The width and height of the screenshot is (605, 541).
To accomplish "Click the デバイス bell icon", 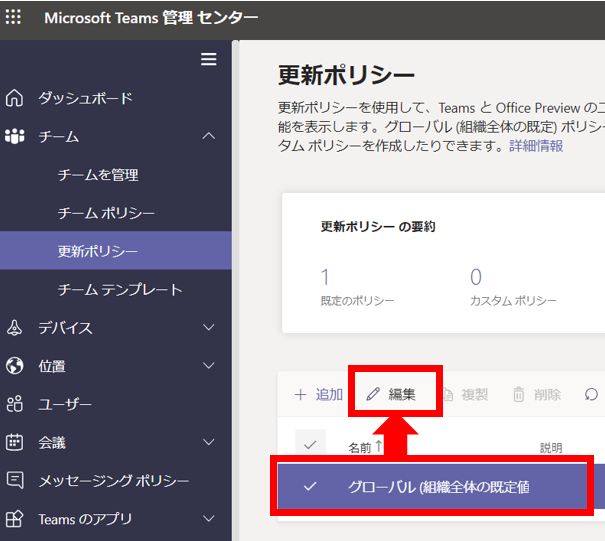I will (14, 328).
